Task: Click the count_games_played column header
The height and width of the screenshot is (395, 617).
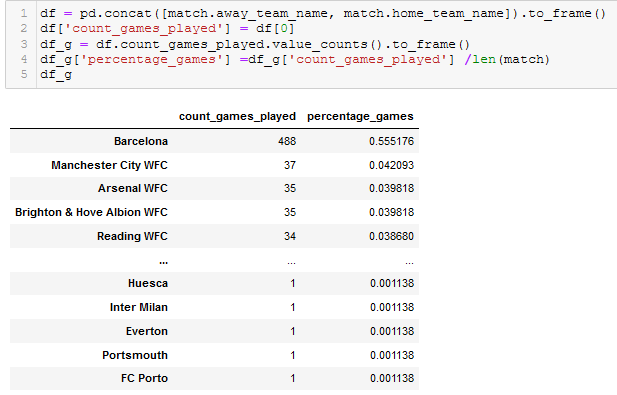Action: click(x=237, y=116)
